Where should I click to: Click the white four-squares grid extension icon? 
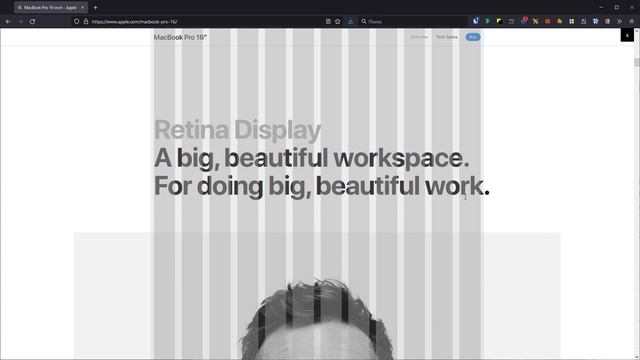(x=571, y=21)
